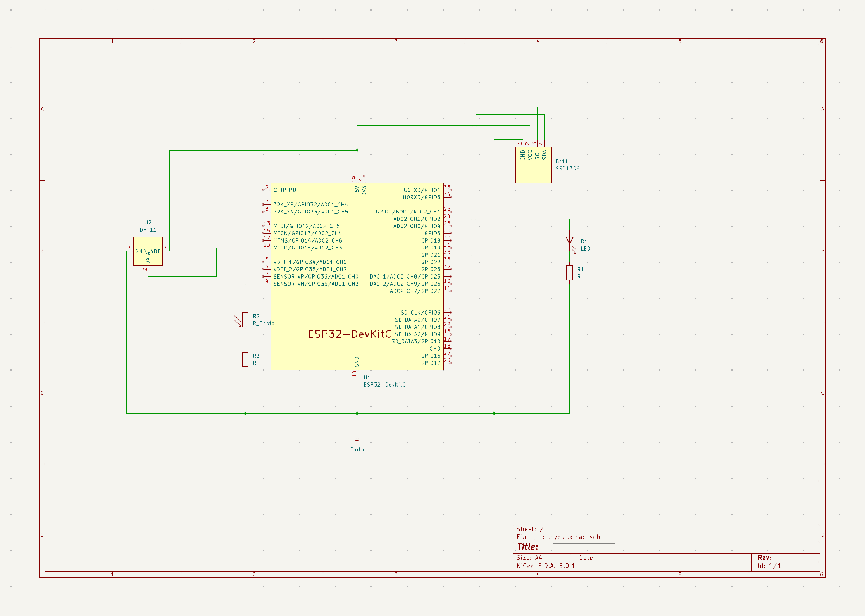Select the LED diode symbol D1
Viewport: 865px width, 616px height.
click(569, 241)
